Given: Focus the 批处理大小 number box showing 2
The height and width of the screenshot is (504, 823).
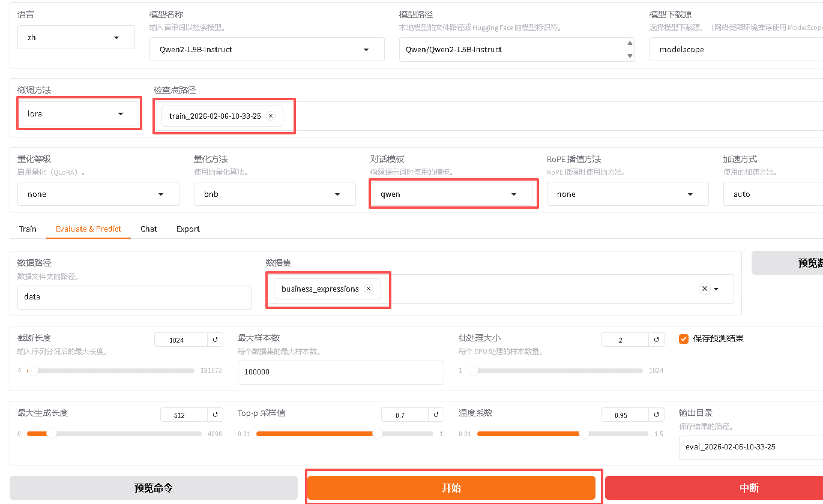Looking at the screenshot, I should [626, 340].
